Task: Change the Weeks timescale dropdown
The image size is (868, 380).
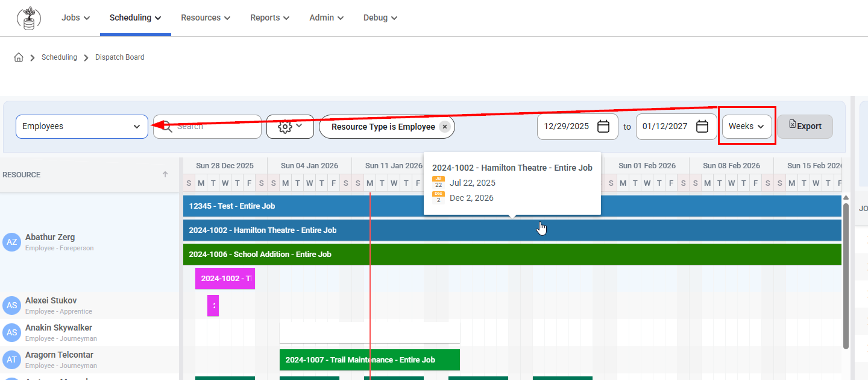Action: click(x=747, y=127)
